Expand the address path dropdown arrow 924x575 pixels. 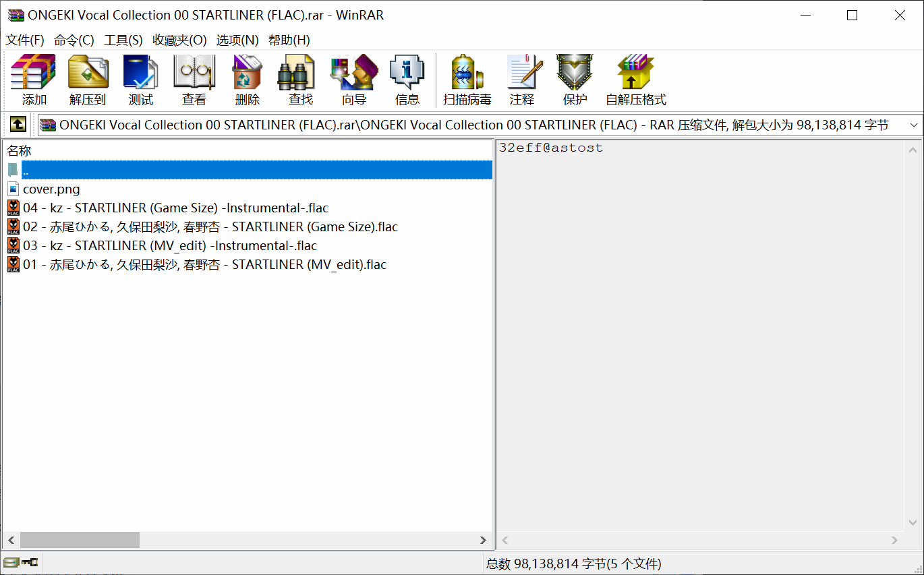pyautogui.click(x=914, y=125)
